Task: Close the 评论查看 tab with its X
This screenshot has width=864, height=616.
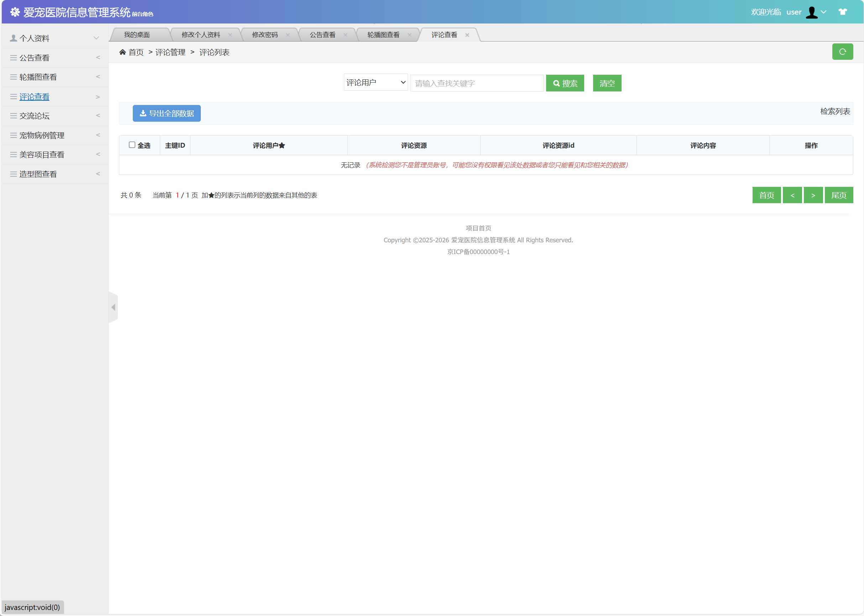Action: [x=467, y=35]
